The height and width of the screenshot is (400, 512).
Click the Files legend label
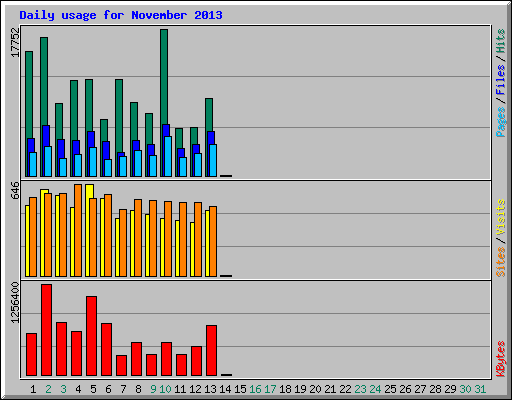(501, 80)
